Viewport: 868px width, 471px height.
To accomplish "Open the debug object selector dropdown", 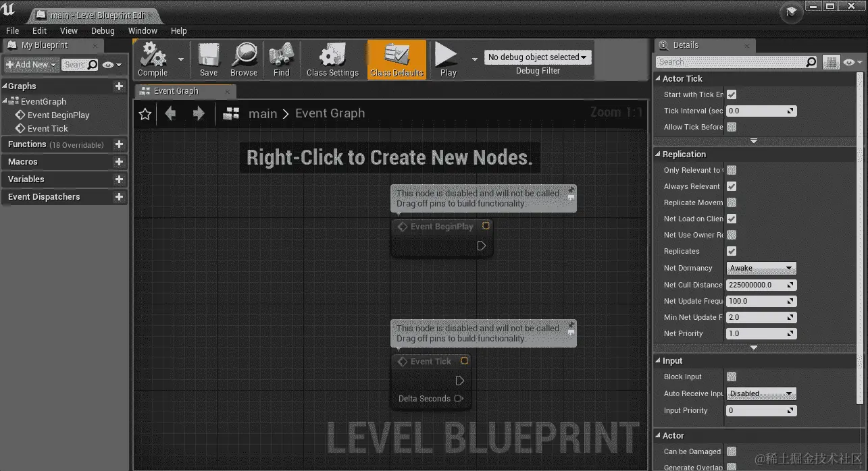I will [538, 57].
